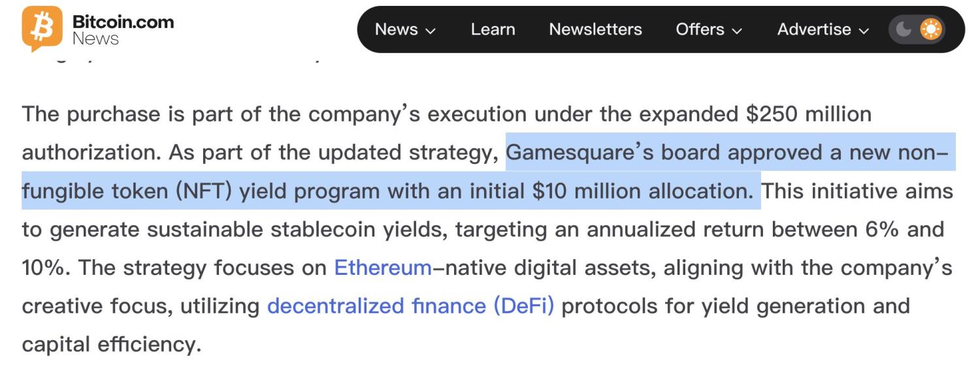980x376 pixels.
Task: Expand the chevron beside Advertise
Action: click(x=864, y=31)
